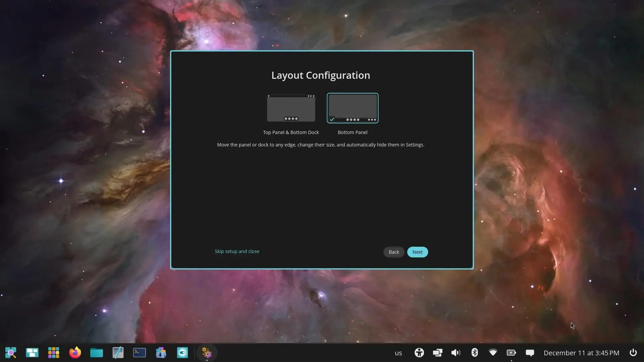Image resolution: width=644 pixels, height=362 pixels.
Task: Click the initial setup gears icon
Action: click(x=207, y=353)
